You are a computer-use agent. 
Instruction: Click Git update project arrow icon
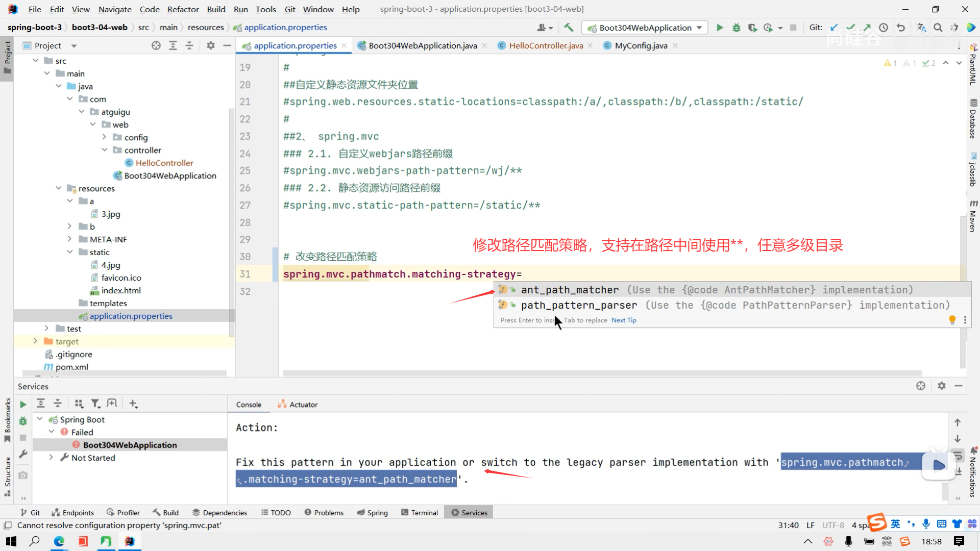coord(834,28)
